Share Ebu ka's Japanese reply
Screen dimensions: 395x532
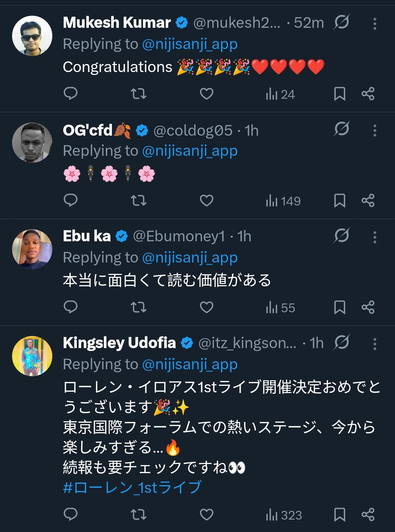(368, 307)
